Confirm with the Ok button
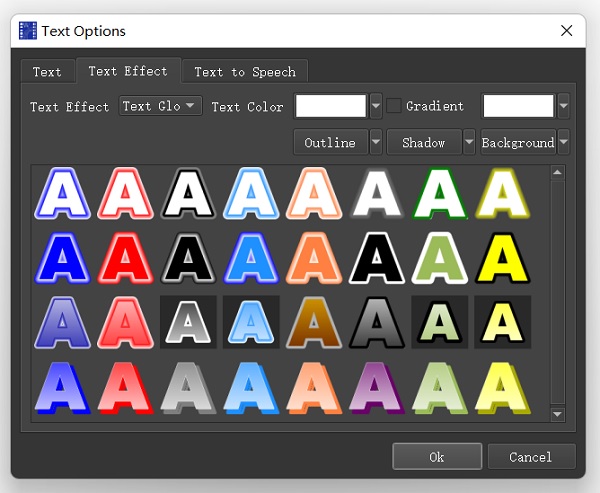 click(x=437, y=457)
